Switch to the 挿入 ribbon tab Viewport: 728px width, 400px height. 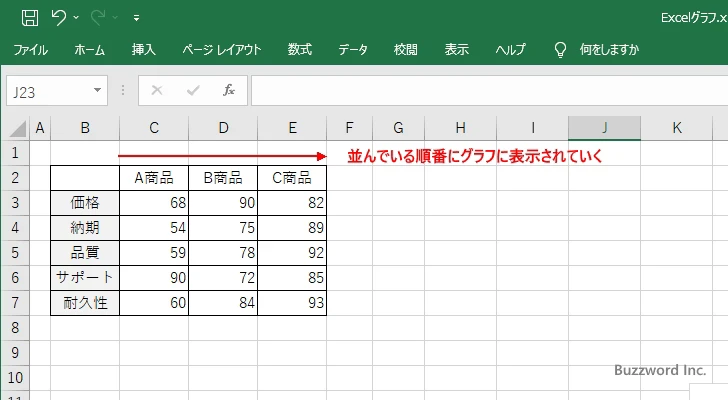(x=143, y=49)
